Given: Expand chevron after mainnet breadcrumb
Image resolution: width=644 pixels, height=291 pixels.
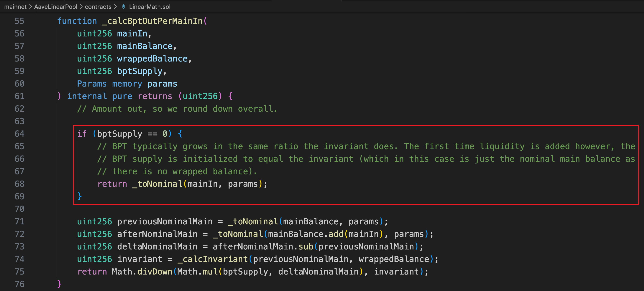Looking at the screenshot, I should [30, 7].
